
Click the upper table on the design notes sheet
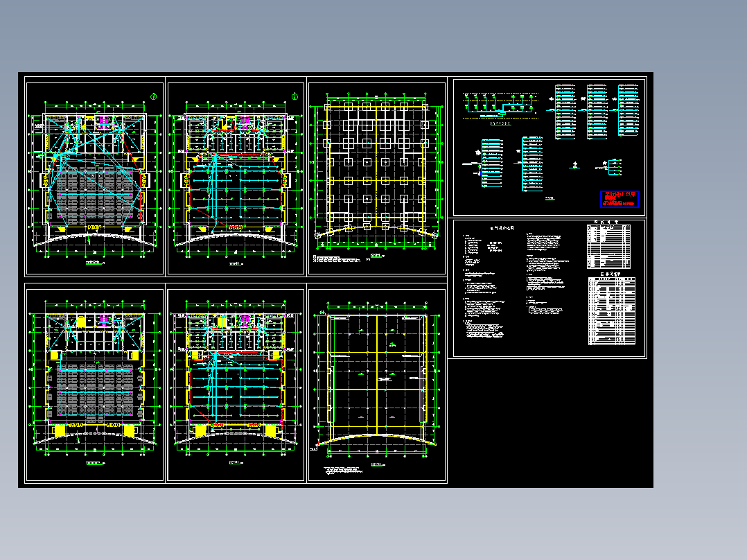609,247
